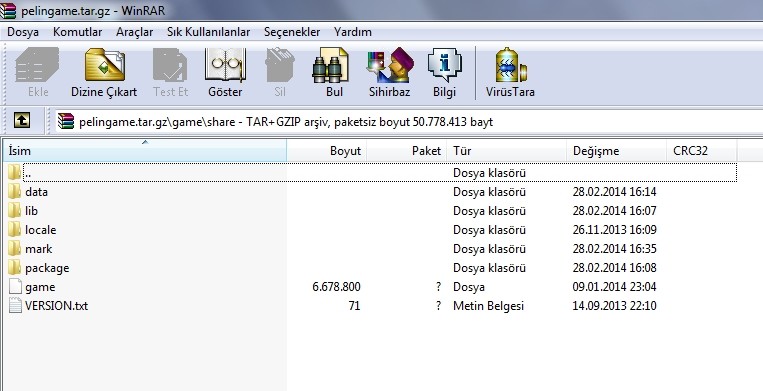Sort list by Değişme column header
Screen dimensions: 763x391
(x=616, y=151)
